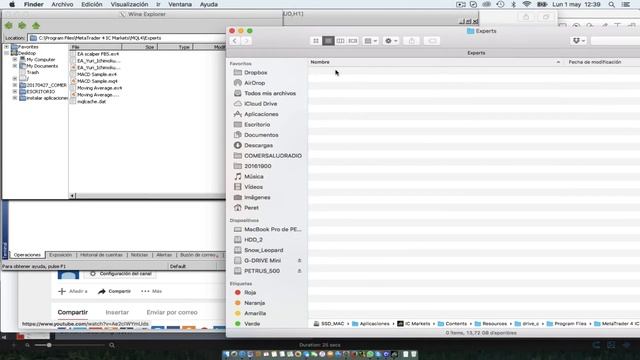Open Alertas tab in MetaTrader terminal
The width and height of the screenshot is (640, 360).
coord(164,255)
